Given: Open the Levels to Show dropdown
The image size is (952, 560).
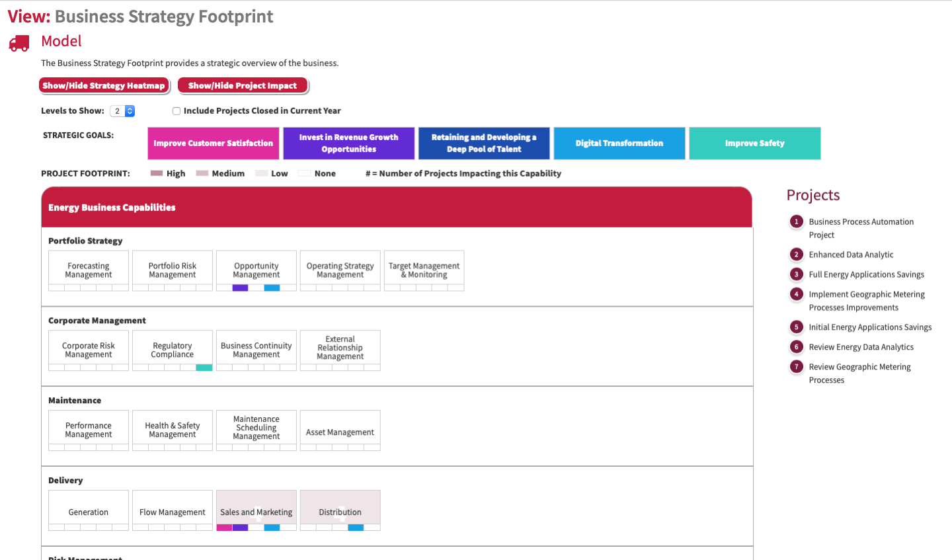Looking at the screenshot, I should tap(122, 111).
